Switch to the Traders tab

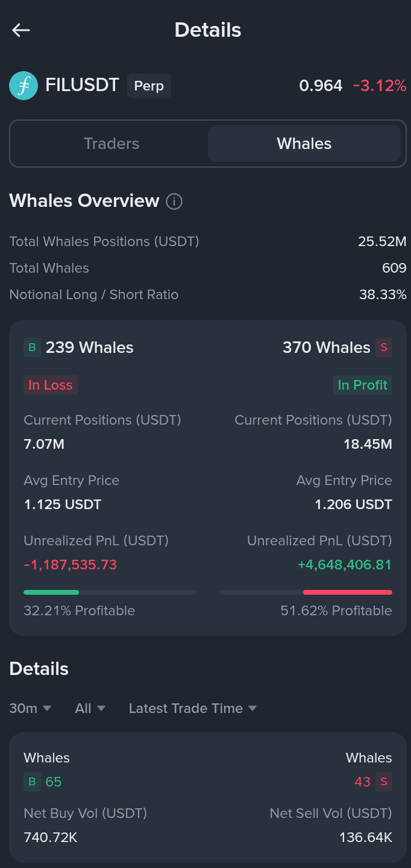point(111,144)
